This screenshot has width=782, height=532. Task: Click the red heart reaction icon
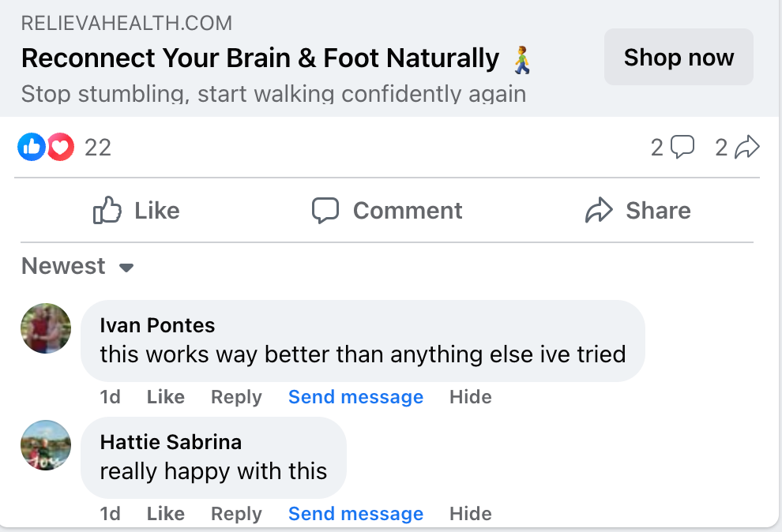[x=60, y=147]
